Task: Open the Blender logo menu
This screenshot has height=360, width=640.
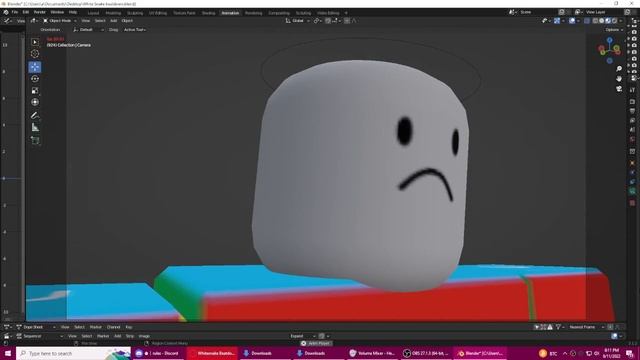Action: pos(6,12)
